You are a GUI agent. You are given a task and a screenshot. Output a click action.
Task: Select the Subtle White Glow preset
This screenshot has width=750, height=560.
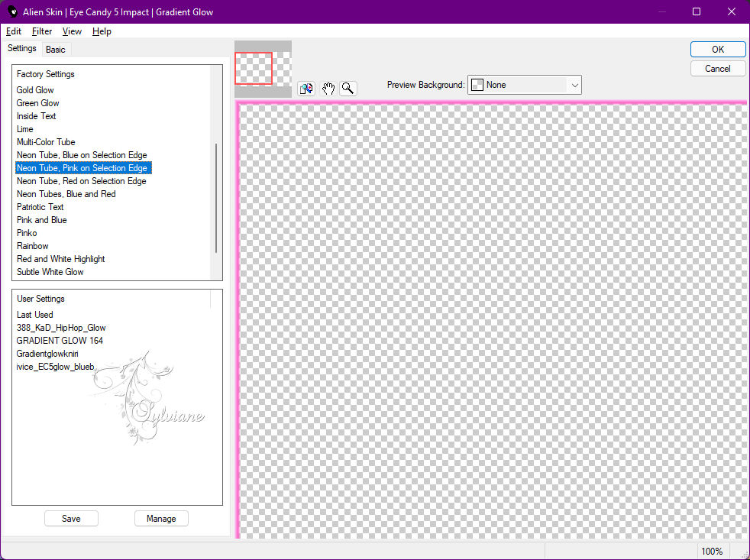coord(50,271)
